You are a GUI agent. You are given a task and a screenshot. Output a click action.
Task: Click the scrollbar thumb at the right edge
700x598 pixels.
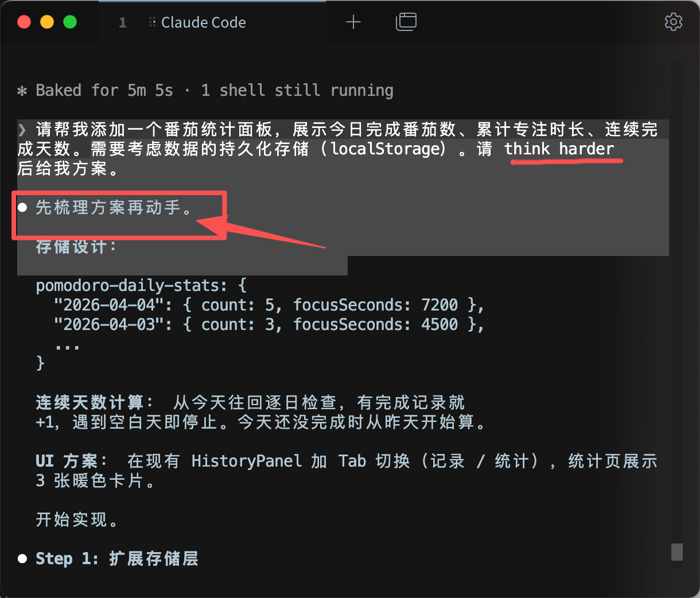677,552
